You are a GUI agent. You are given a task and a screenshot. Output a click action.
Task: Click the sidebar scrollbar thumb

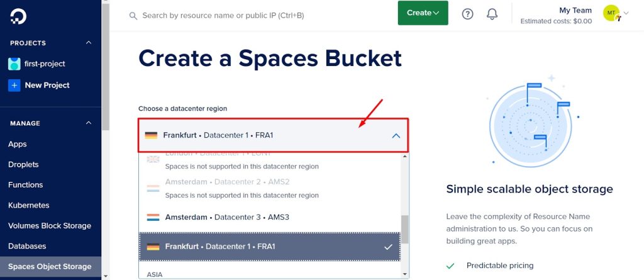point(106,68)
